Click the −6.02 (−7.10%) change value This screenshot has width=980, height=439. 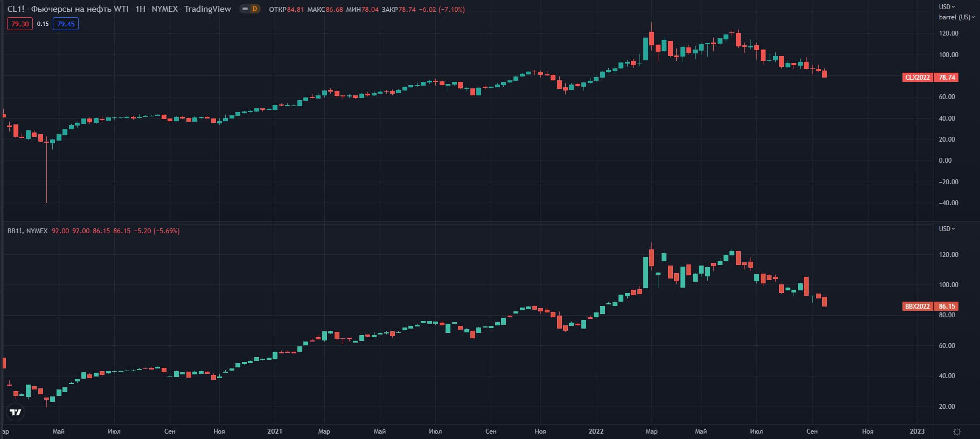[x=442, y=9]
